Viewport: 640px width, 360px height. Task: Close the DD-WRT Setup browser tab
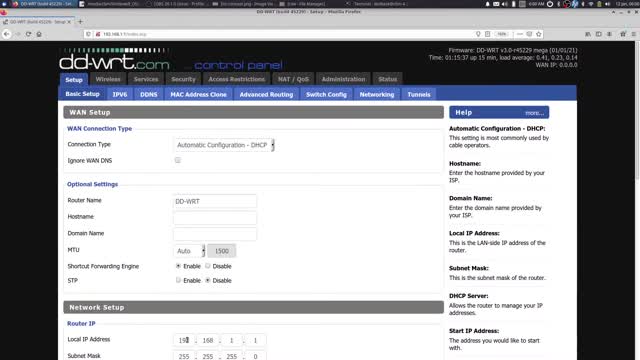[69, 22]
